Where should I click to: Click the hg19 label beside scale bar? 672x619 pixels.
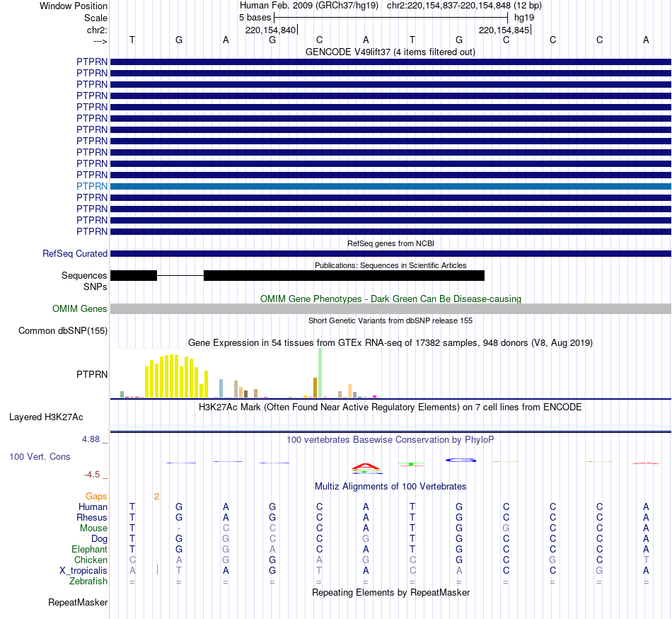[x=524, y=18]
